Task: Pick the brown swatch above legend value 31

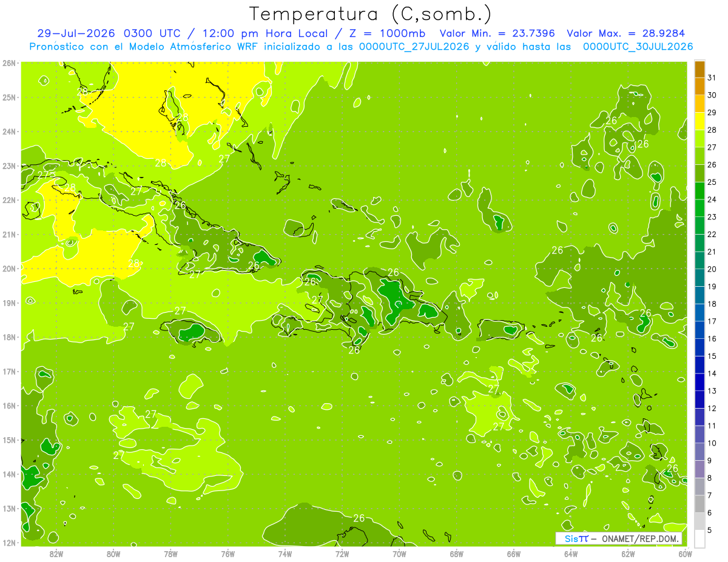Action: tap(699, 69)
